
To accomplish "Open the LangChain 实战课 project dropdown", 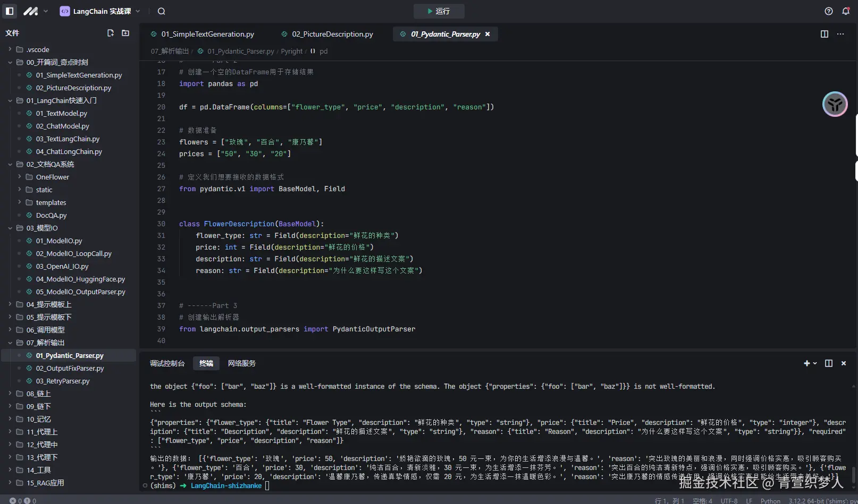I will click(100, 11).
